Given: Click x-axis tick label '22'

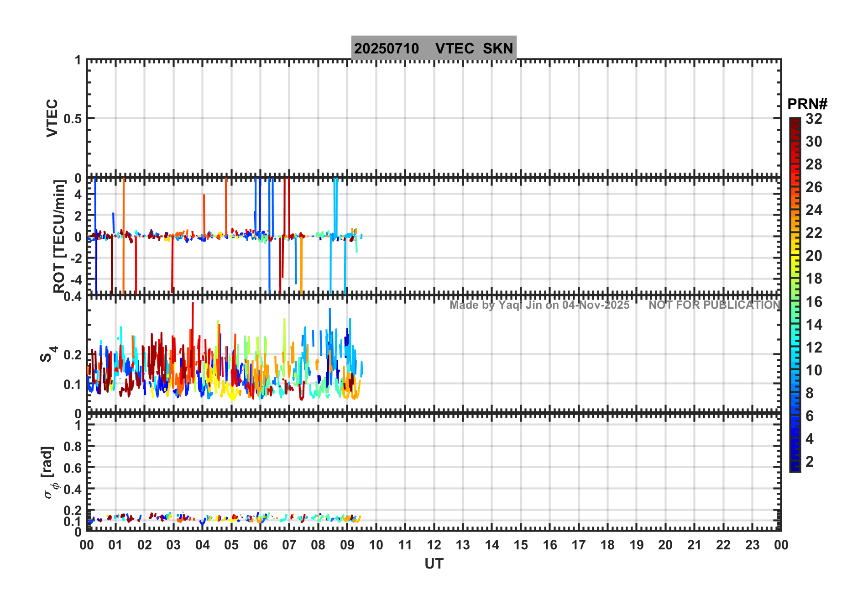Looking at the screenshot, I should point(723,545).
